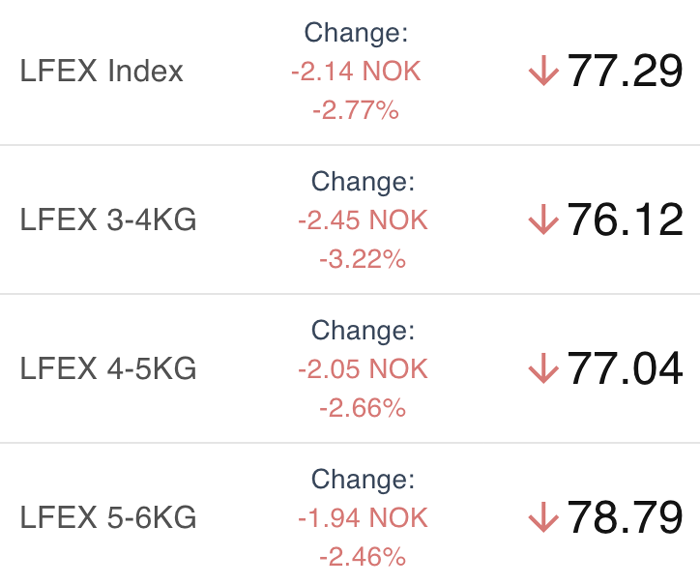Screen dimensions: 700x585
Task: Click the down arrow beside 77.29
Action: pos(543,72)
